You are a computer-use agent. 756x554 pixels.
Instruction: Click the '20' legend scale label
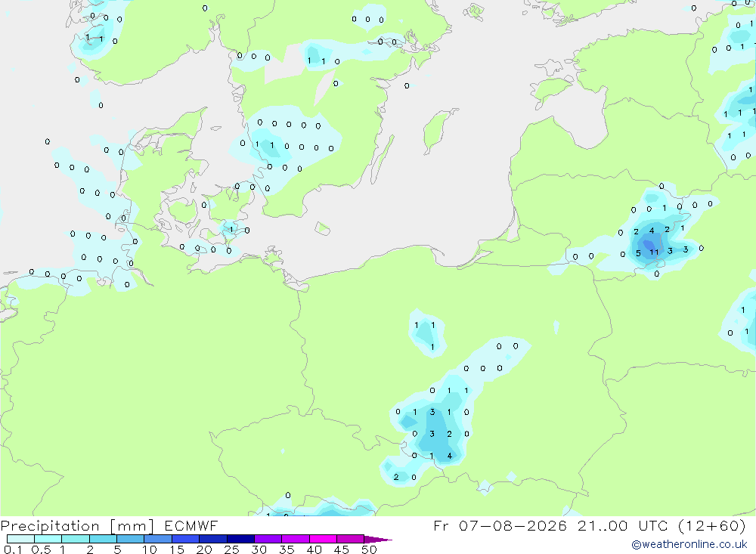(204, 549)
